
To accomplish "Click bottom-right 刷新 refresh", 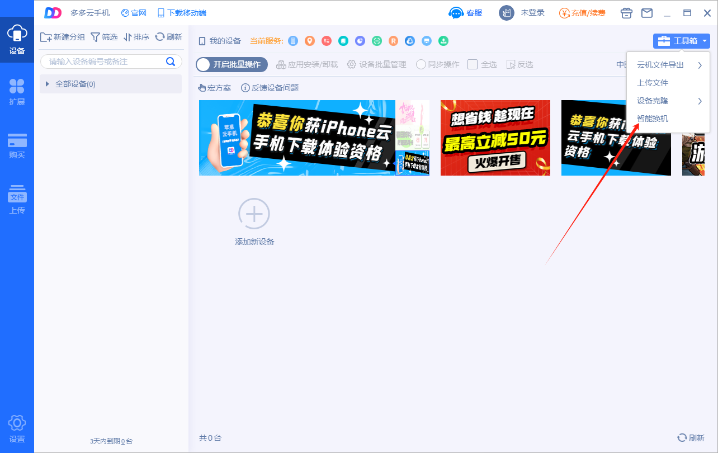I will pyautogui.click(x=691, y=438).
